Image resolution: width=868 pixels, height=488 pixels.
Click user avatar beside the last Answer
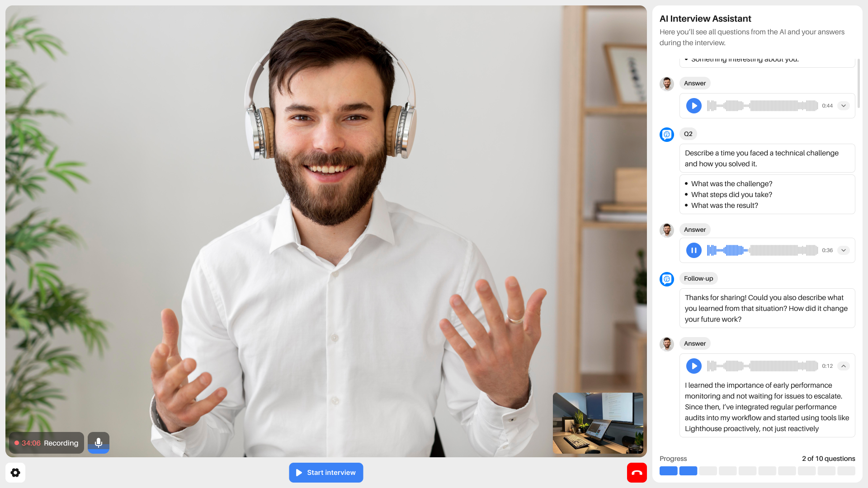[x=666, y=344]
